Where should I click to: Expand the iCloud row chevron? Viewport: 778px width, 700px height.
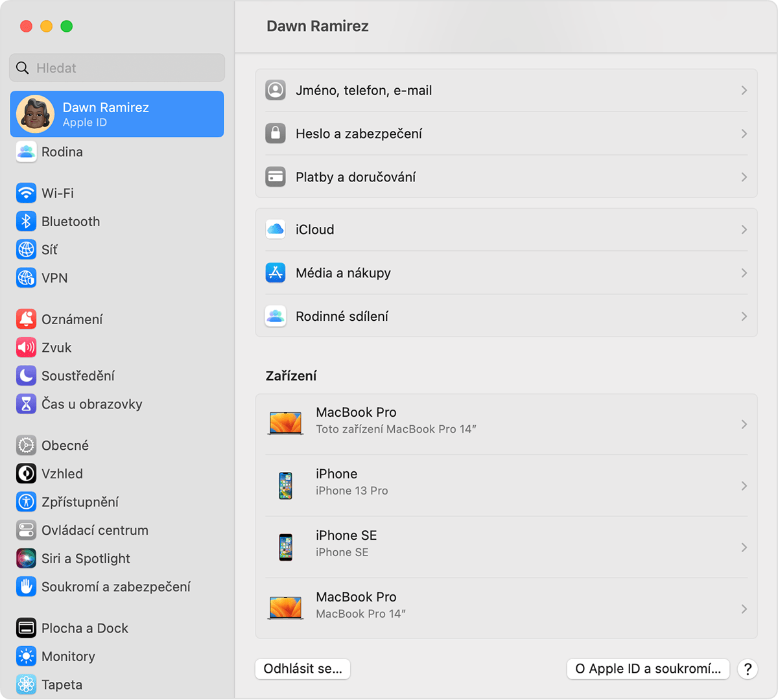[744, 229]
